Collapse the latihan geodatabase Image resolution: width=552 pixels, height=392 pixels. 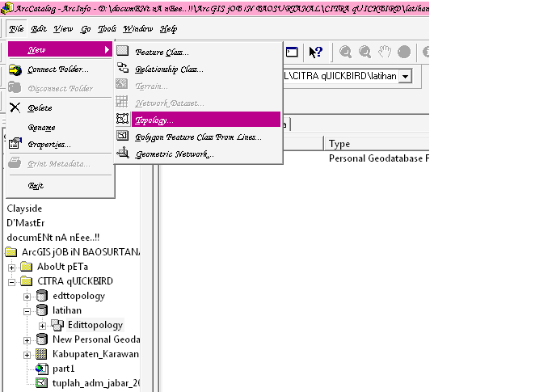[27, 311]
